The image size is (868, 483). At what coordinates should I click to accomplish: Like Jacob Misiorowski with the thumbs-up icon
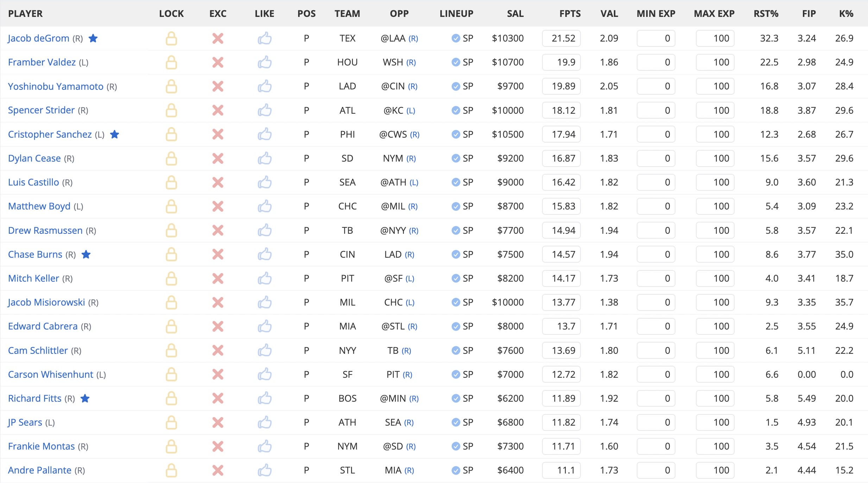[x=264, y=302]
